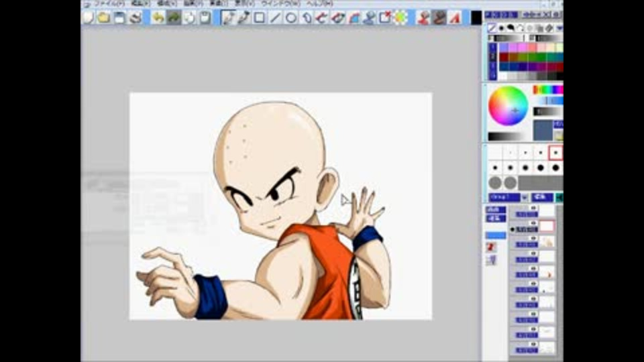Image resolution: width=644 pixels, height=362 pixels.
Task: Click the black foreground color box in toolbar
Action: click(476, 17)
